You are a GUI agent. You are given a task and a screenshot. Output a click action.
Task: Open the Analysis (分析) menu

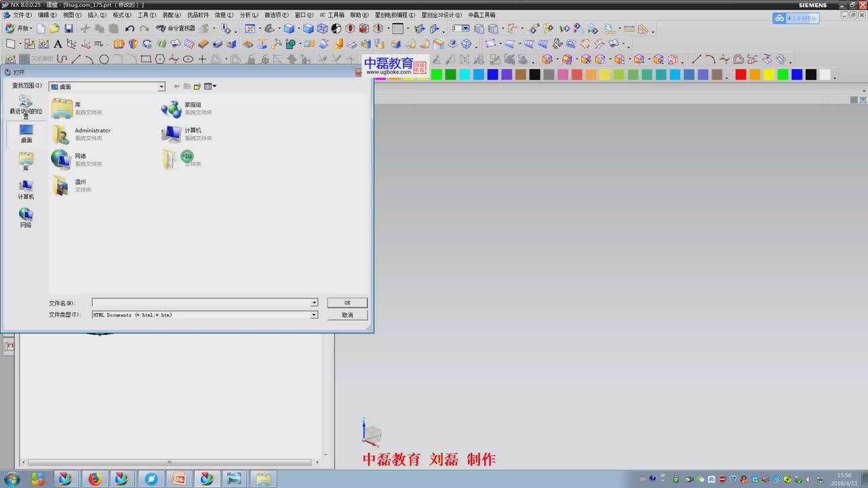point(249,15)
